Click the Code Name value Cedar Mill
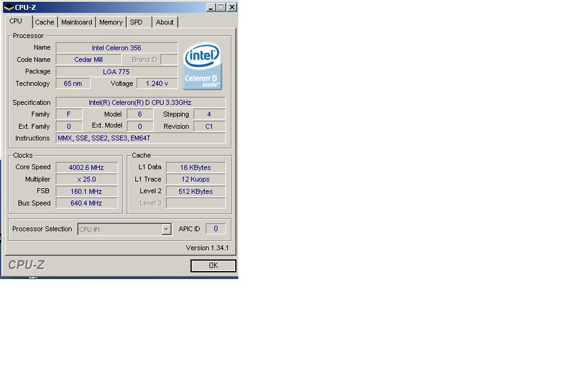This screenshot has height=368, width=588. pyautogui.click(x=88, y=59)
